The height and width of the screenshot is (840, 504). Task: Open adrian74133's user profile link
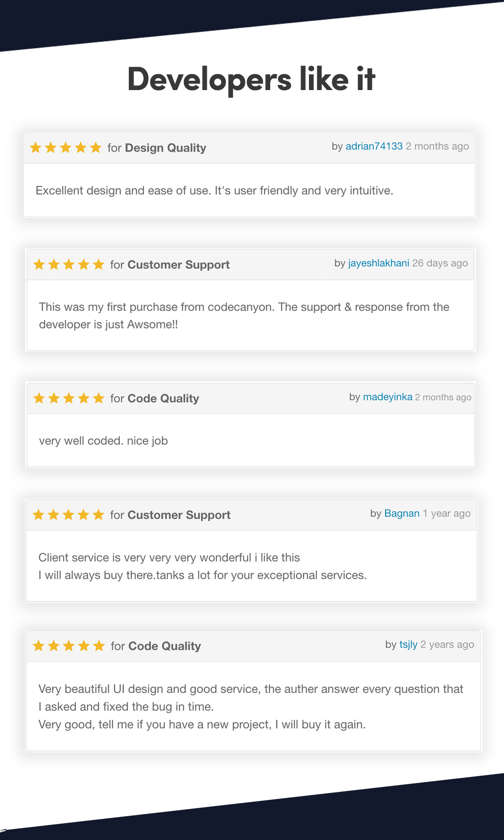[x=374, y=146]
